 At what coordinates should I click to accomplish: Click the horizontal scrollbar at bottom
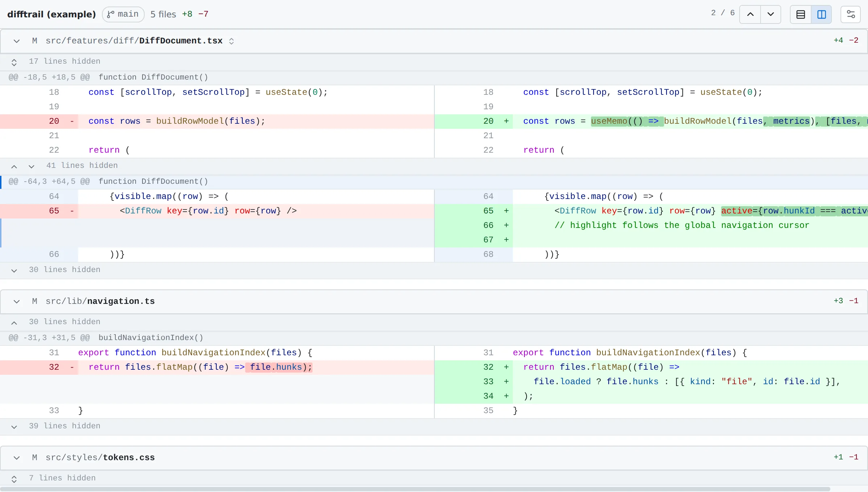(415, 489)
